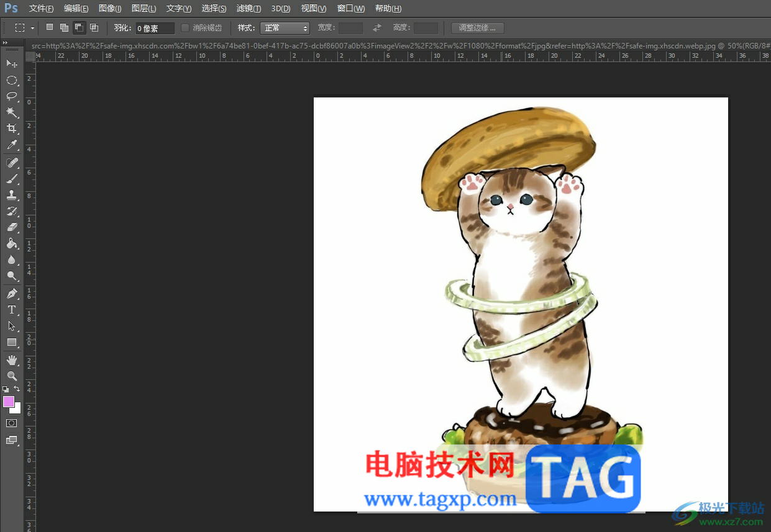Open the 选择(S) menu
Viewport: 771px width, 532px height.
(214, 9)
